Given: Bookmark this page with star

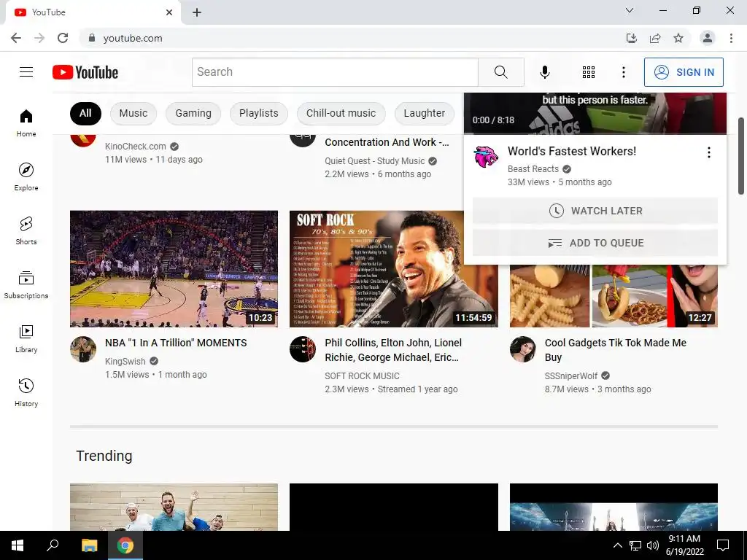Looking at the screenshot, I should pyautogui.click(x=678, y=38).
